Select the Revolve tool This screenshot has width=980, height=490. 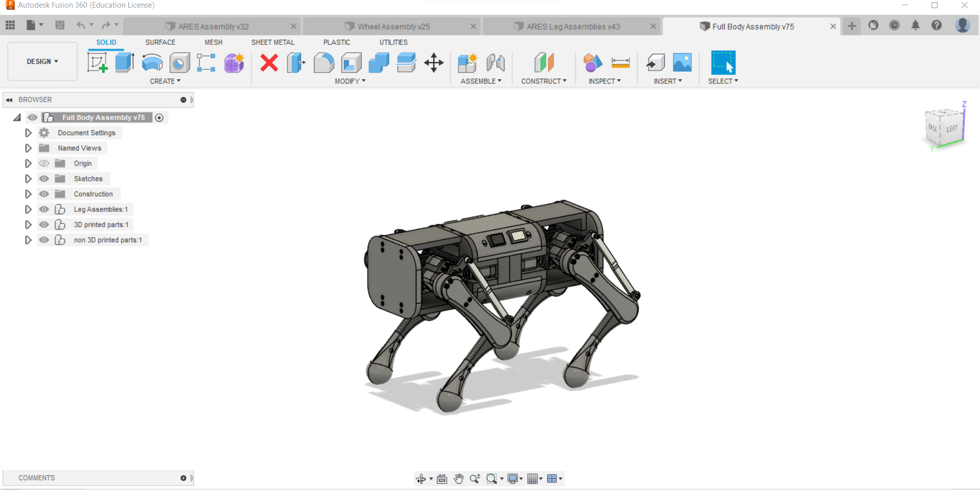click(152, 63)
